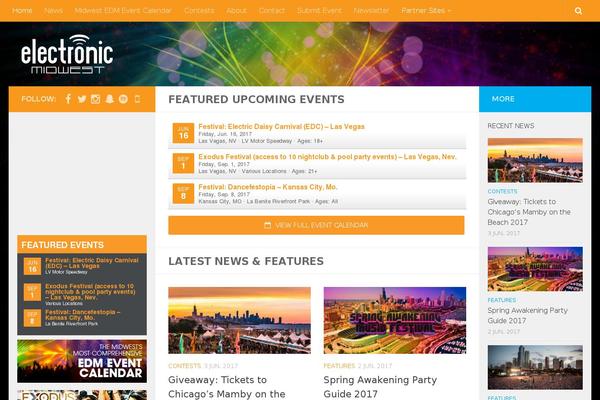Open sidebar Giveaway Mamby on the Beach link
The width and height of the screenshot is (600, 400).
[x=529, y=212]
